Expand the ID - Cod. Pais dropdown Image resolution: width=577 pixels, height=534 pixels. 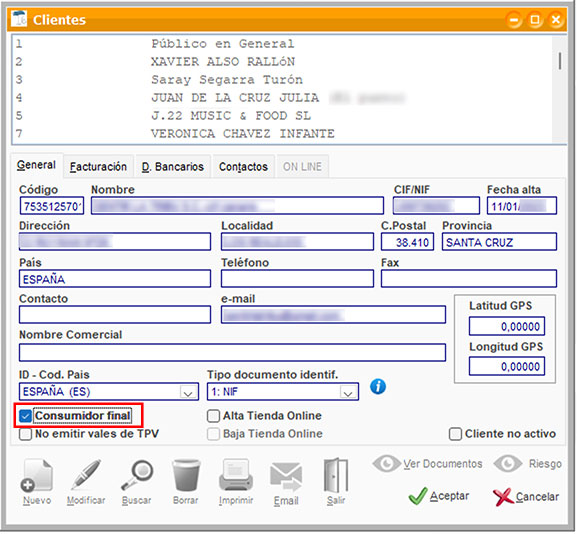[x=188, y=392]
